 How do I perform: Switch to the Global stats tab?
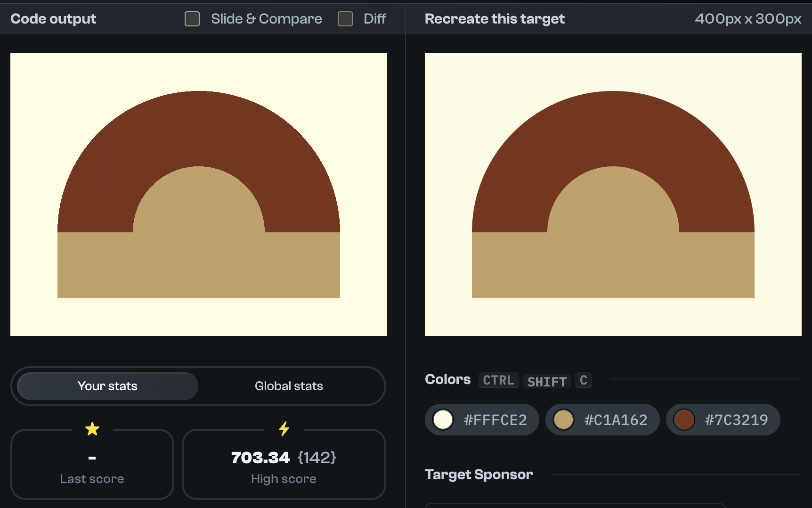pyautogui.click(x=289, y=386)
